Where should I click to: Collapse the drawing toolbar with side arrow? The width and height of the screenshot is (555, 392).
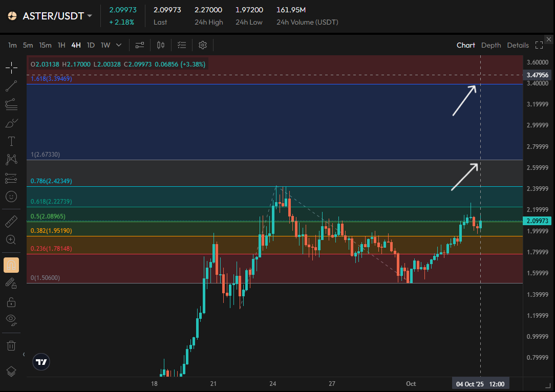24,354
